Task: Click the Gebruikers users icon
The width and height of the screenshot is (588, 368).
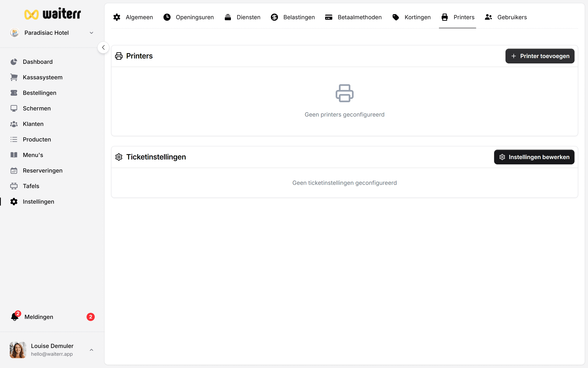Action: coord(488,17)
